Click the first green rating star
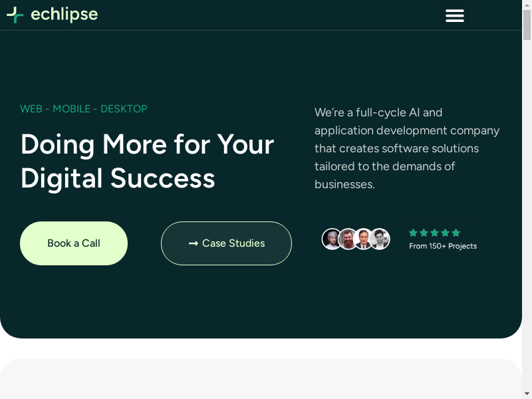 (x=413, y=233)
